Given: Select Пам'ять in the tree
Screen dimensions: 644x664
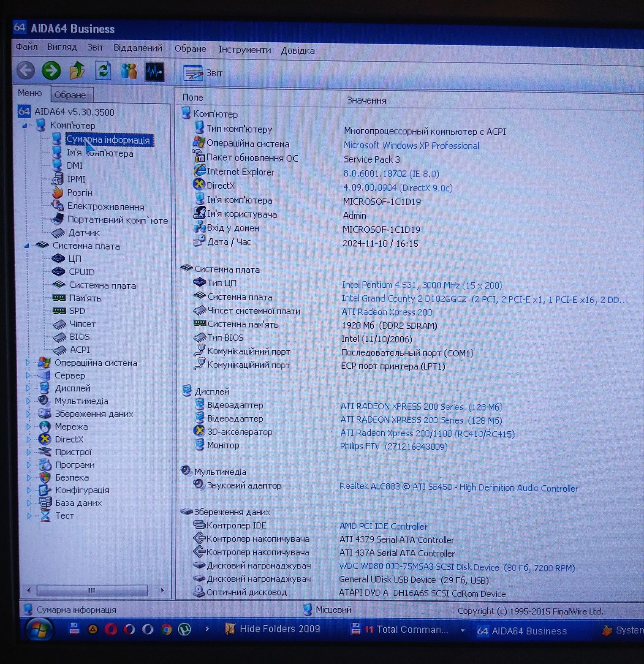Looking at the screenshot, I should pyautogui.click(x=85, y=298).
